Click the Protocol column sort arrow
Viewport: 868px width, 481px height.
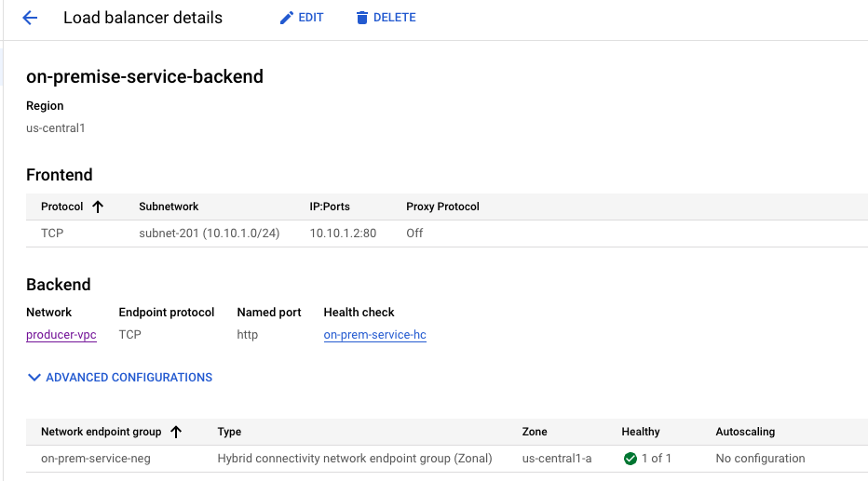point(98,207)
